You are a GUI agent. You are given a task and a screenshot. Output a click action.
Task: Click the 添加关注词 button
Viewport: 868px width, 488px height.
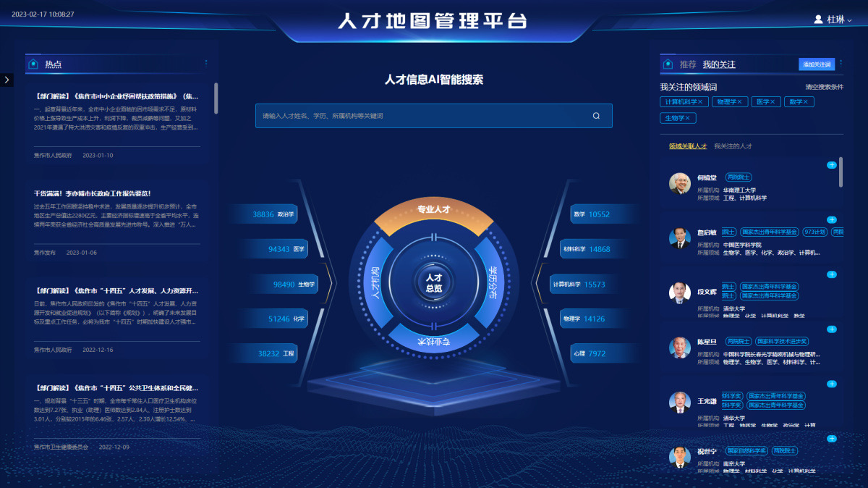(x=817, y=64)
